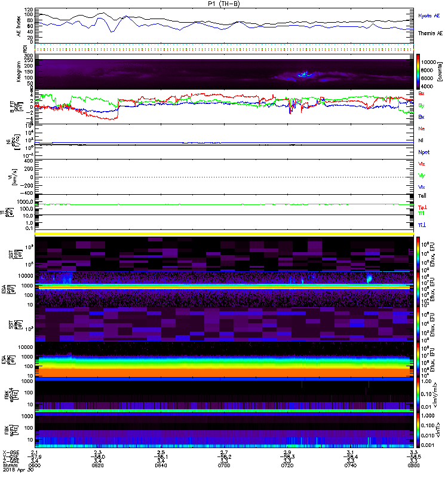Select the Themis AE legend label

(430, 33)
